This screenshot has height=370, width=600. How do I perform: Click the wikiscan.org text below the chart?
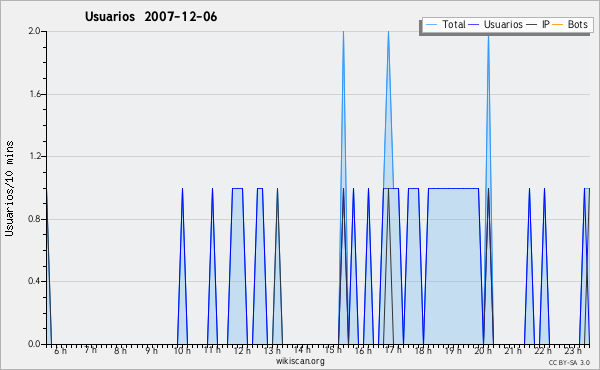[x=300, y=361]
